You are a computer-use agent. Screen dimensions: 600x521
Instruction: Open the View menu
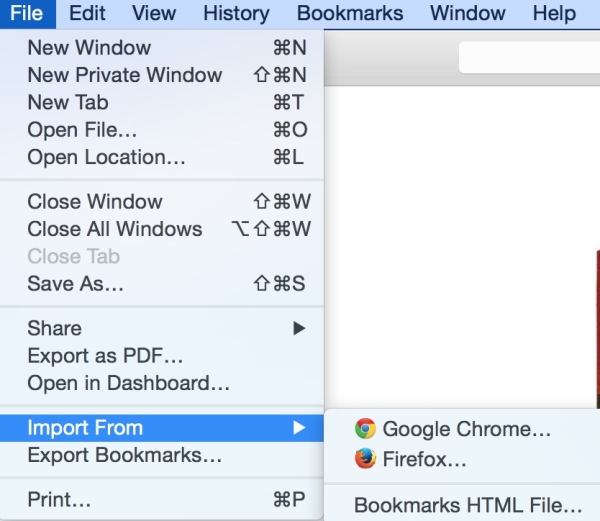pyautogui.click(x=154, y=14)
